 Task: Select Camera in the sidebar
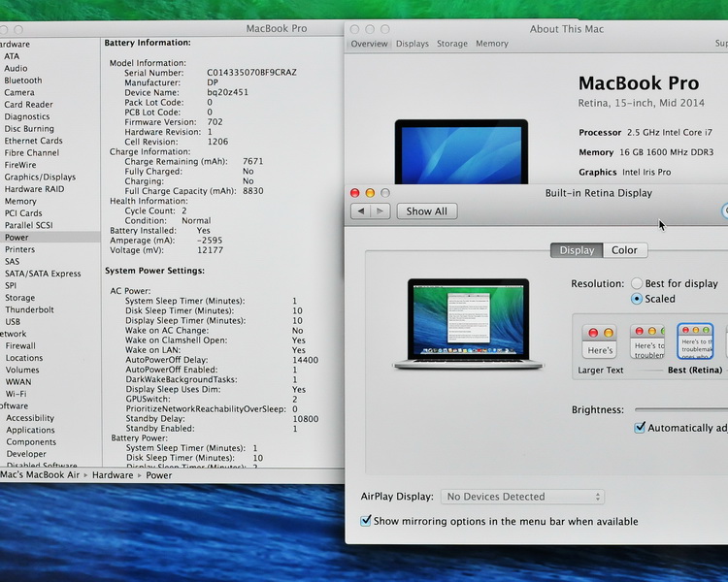coord(19,92)
